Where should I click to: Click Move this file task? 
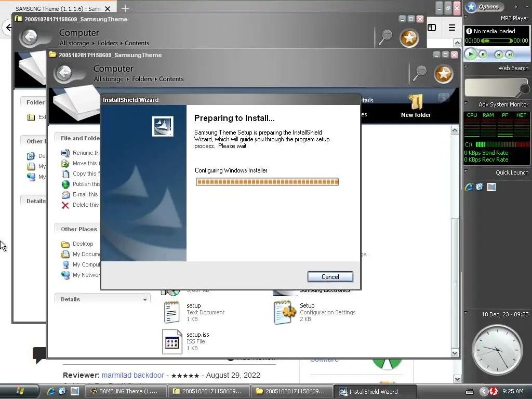pos(81,163)
